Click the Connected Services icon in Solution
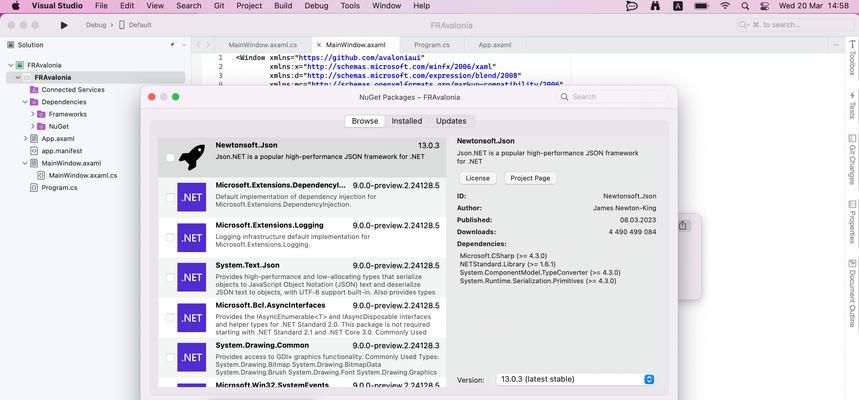 click(x=33, y=90)
